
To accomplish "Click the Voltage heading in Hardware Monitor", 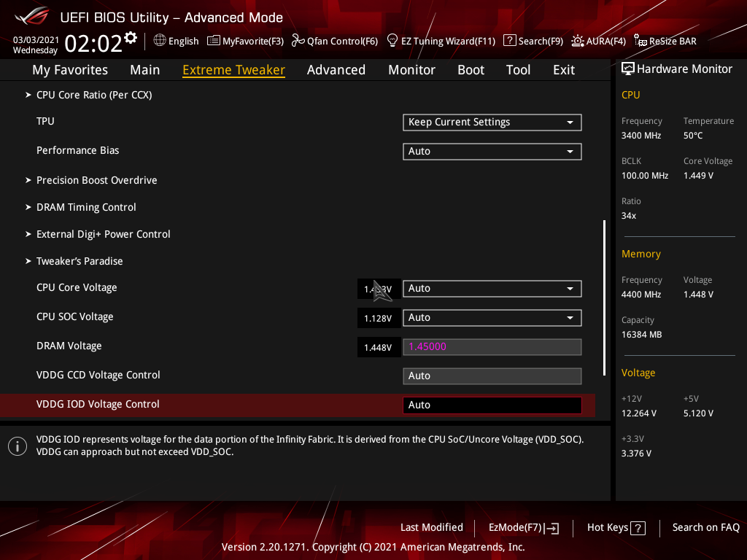I will tap(638, 373).
